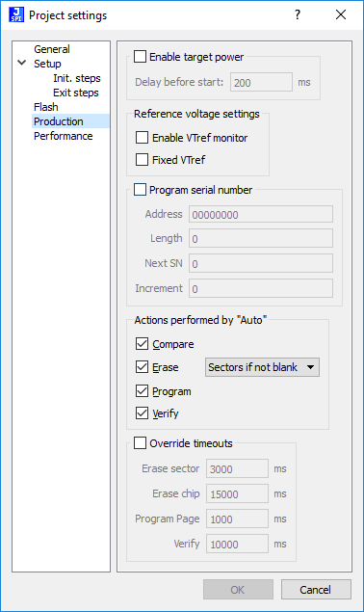Viewport: 364px width, 612px height.
Task: Uncheck the Compare action
Action: coord(142,344)
